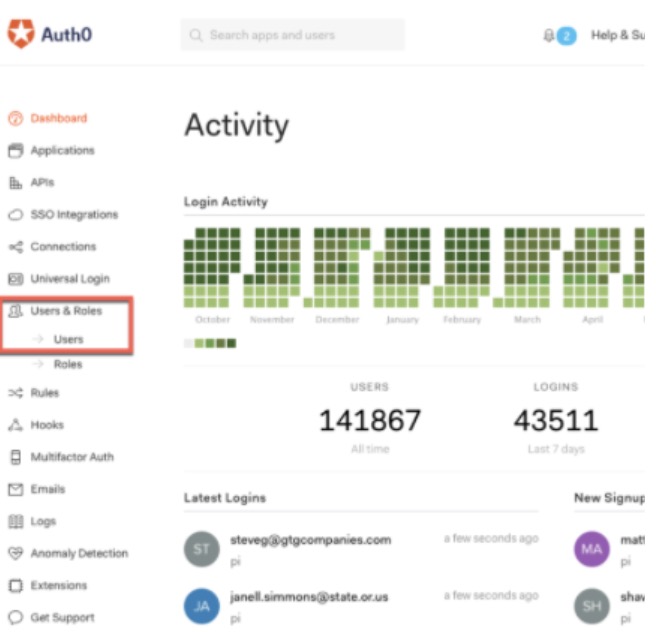656x632 pixels.
Task: Click the December label on activity chart
Action: click(337, 320)
